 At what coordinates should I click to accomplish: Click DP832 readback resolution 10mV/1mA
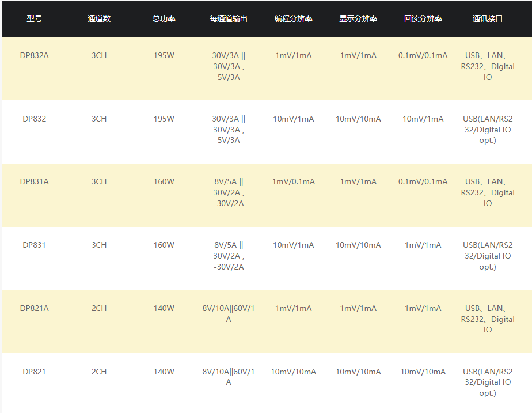click(423, 119)
